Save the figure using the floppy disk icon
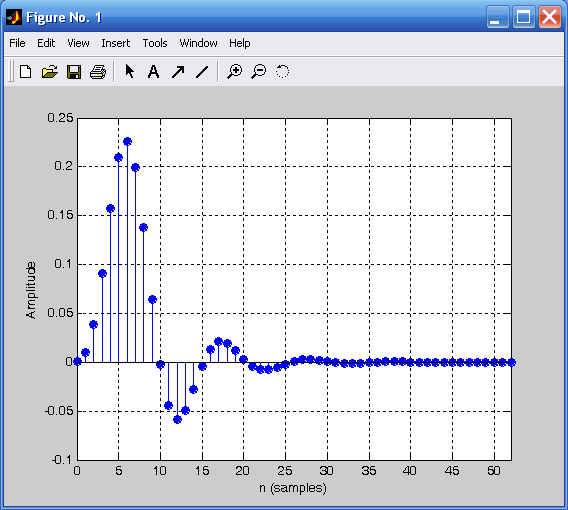The width and height of the screenshot is (568, 510). (74, 72)
